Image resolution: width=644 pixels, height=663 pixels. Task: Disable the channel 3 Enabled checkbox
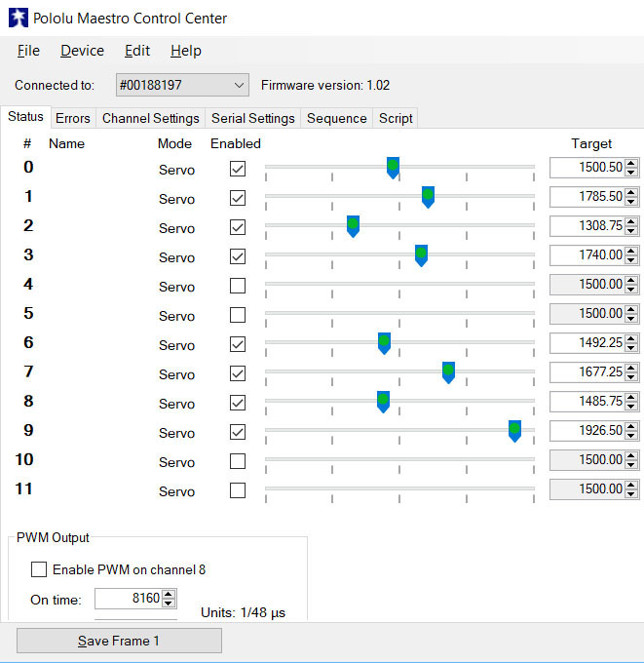pyautogui.click(x=238, y=256)
